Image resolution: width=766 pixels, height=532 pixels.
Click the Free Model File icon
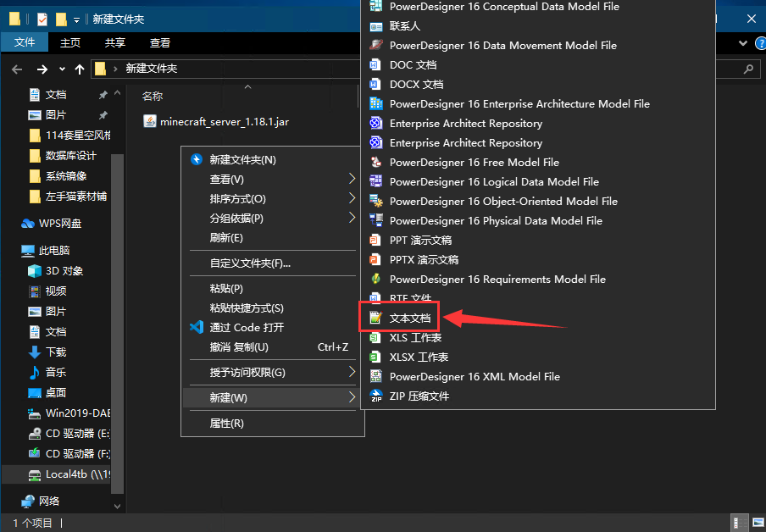(x=375, y=162)
